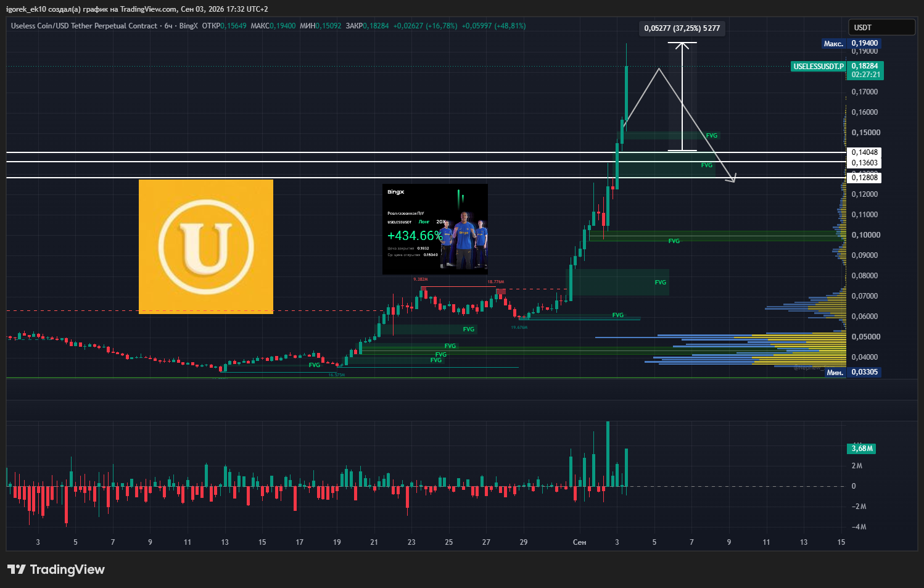Click the BingX exchange name in the legend

(x=189, y=26)
